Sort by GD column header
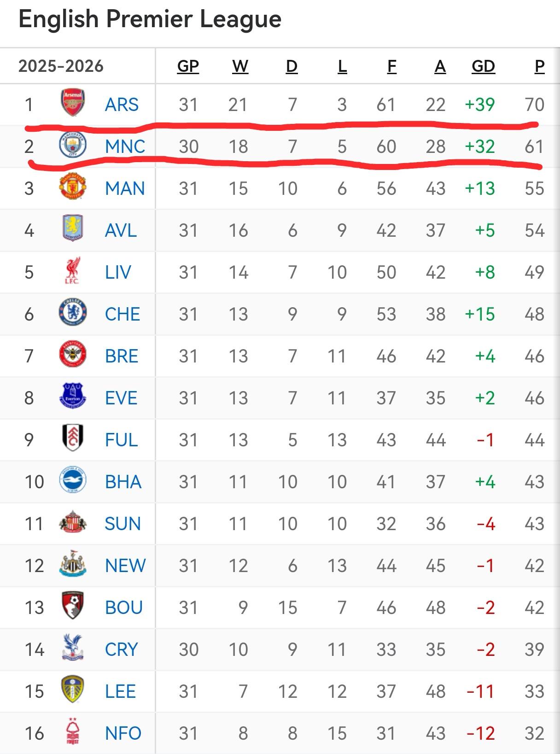 [x=483, y=66]
